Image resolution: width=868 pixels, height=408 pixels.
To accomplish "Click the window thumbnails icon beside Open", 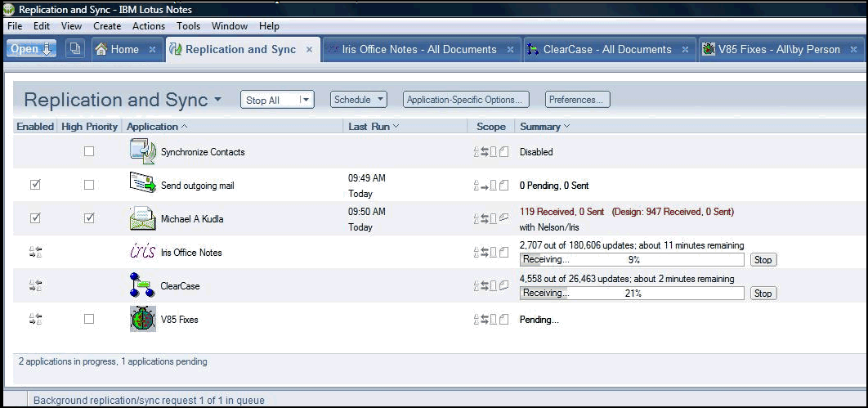I will (x=74, y=49).
